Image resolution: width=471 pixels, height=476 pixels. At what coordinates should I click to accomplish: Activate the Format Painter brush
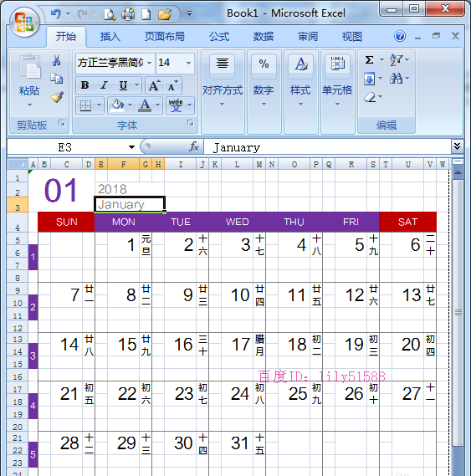pos(57,97)
